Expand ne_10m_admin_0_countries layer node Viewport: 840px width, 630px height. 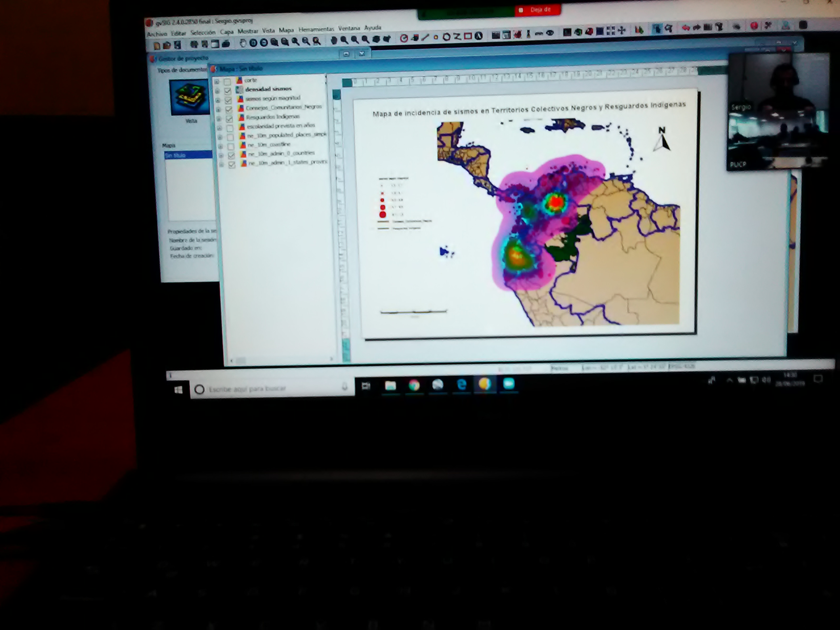click(221, 156)
